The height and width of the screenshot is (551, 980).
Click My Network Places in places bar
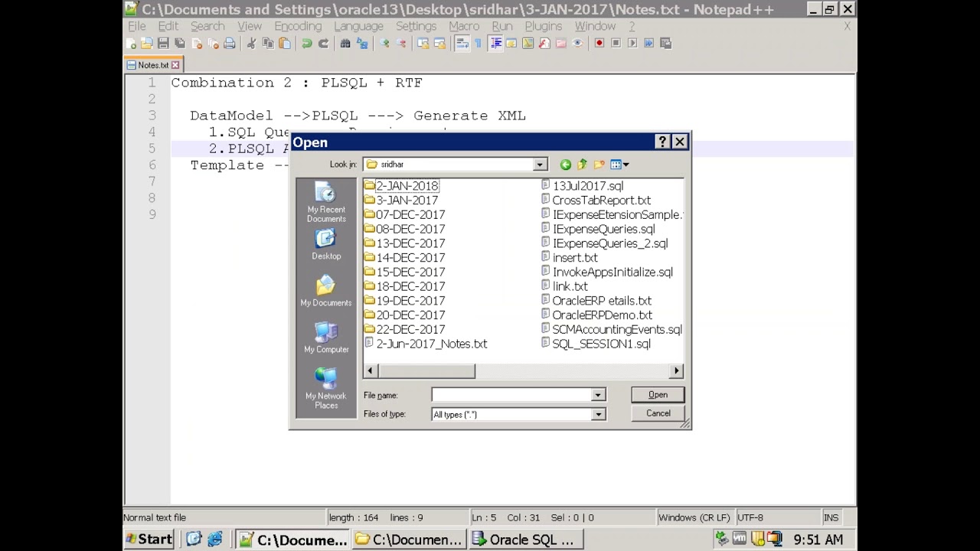(x=326, y=389)
